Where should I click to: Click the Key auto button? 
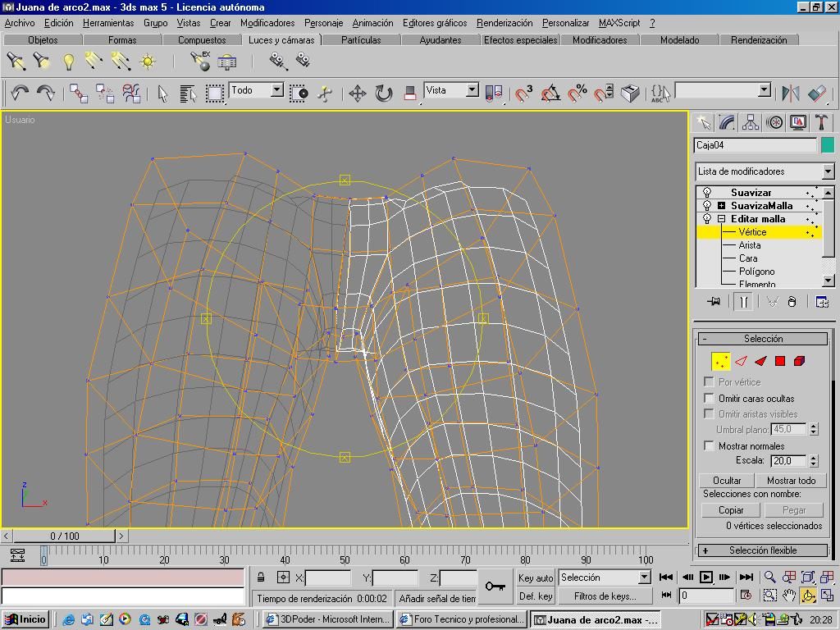pyautogui.click(x=536, y=577)
